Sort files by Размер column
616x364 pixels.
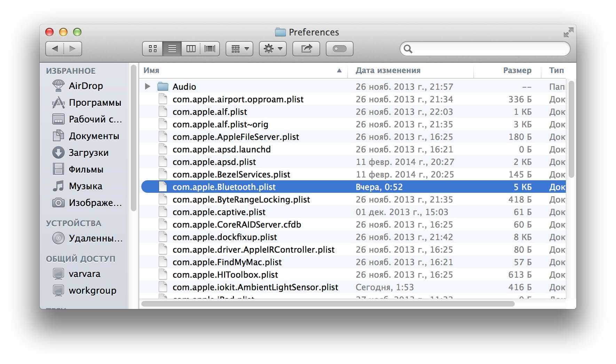tap(517, 71)
